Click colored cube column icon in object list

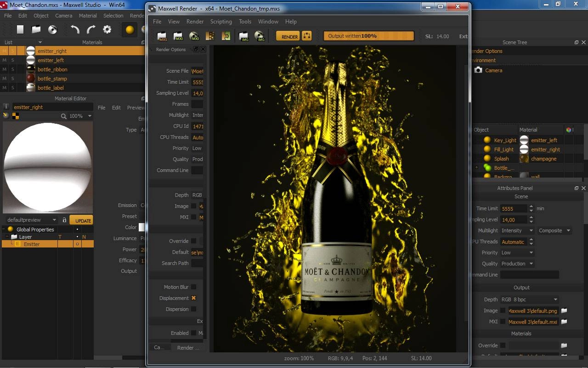[x=569, y=130]
